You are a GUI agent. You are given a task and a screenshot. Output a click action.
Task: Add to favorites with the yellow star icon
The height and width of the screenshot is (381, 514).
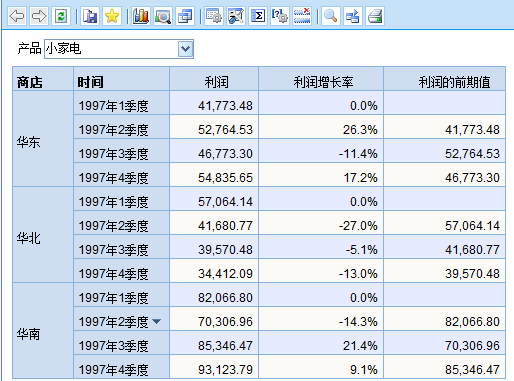pos(112,16)
